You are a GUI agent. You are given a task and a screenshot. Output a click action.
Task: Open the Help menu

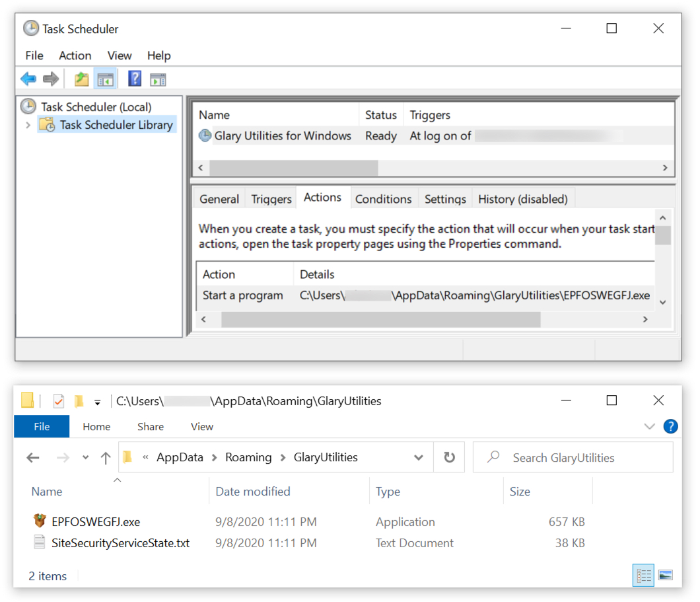pyautogui.click(x=159, y=56)
